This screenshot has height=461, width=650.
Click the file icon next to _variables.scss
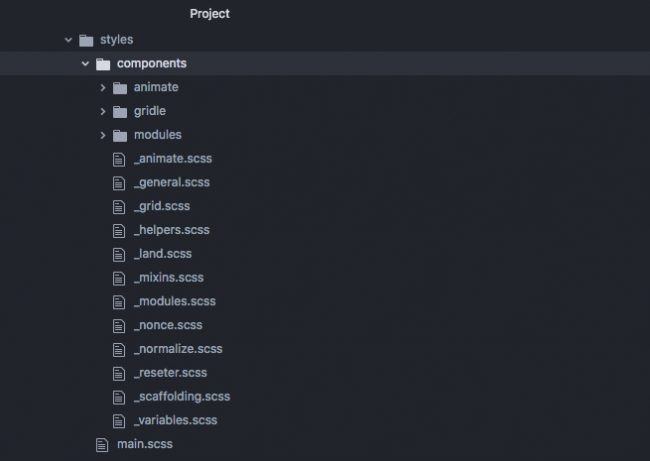point(119,420)
